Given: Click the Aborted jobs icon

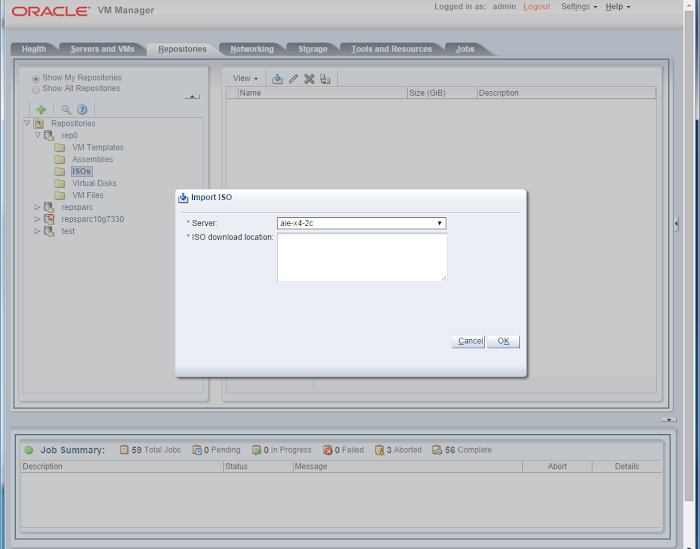Looking at the screenshot, I should click(x=379, y=450).
